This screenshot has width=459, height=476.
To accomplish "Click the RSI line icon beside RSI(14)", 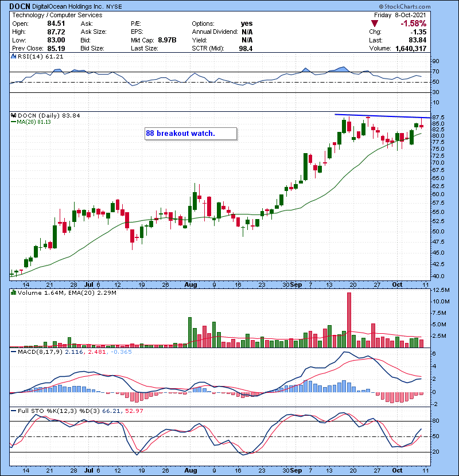I will coord(13,56).
